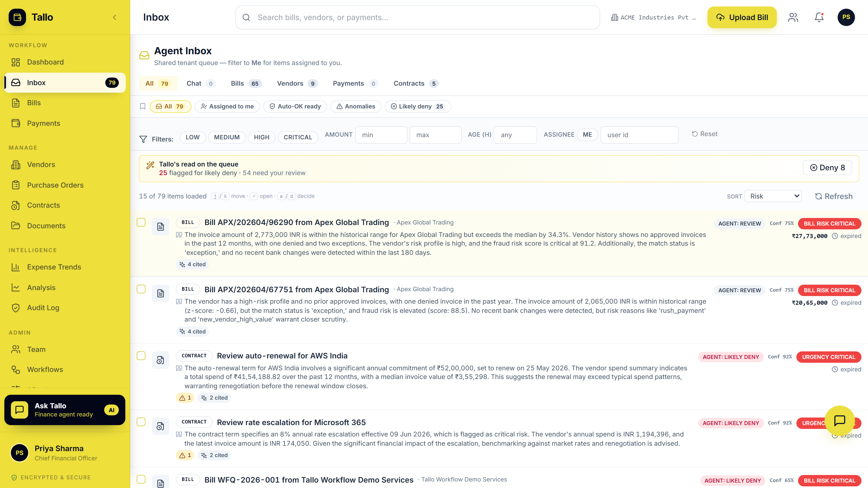Filter by Assigned to me
This screenshot has width=868, height=488.
(x=227, y=107)
